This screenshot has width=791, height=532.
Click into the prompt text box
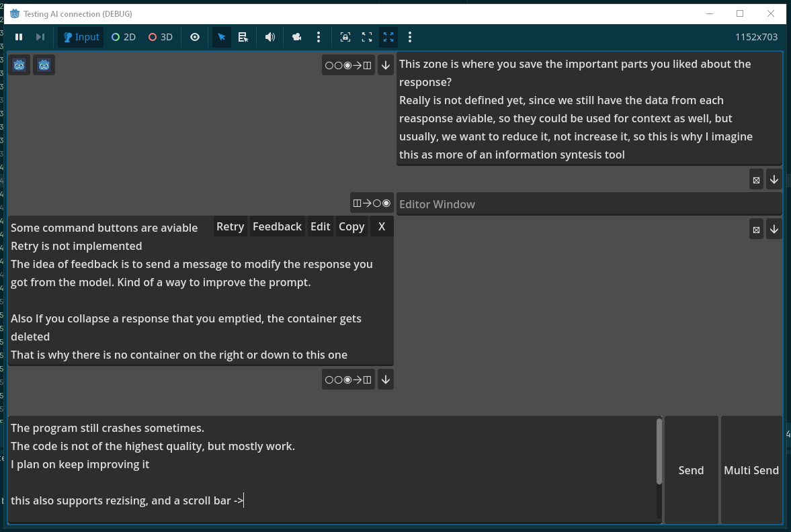pos(332,470)
